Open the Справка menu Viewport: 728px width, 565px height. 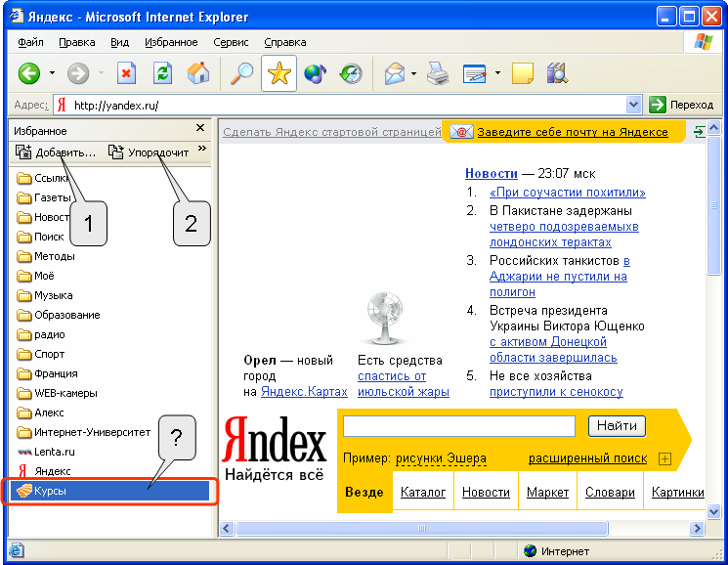pyautogui.click(x=285, y=42)
